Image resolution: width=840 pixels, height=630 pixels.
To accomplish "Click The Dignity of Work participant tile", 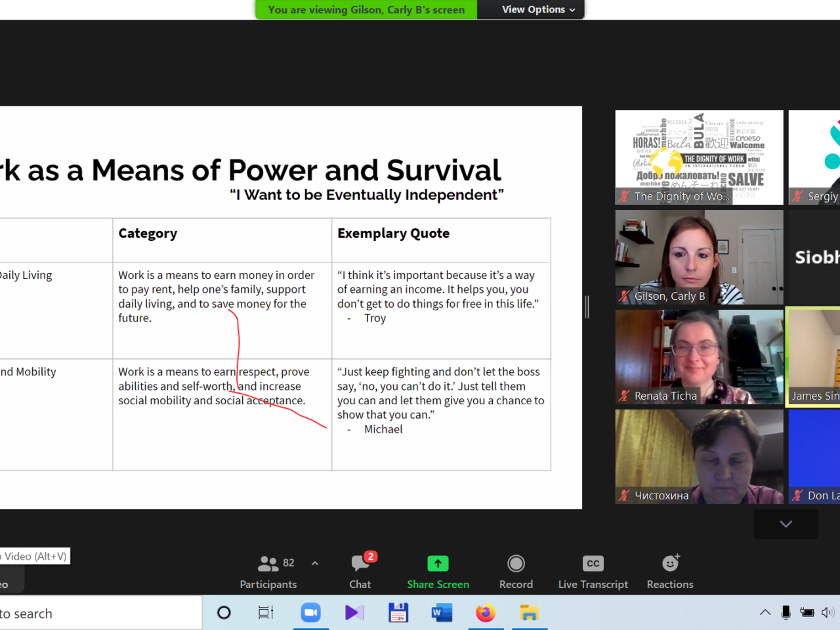I will click(x=699, y=157).
